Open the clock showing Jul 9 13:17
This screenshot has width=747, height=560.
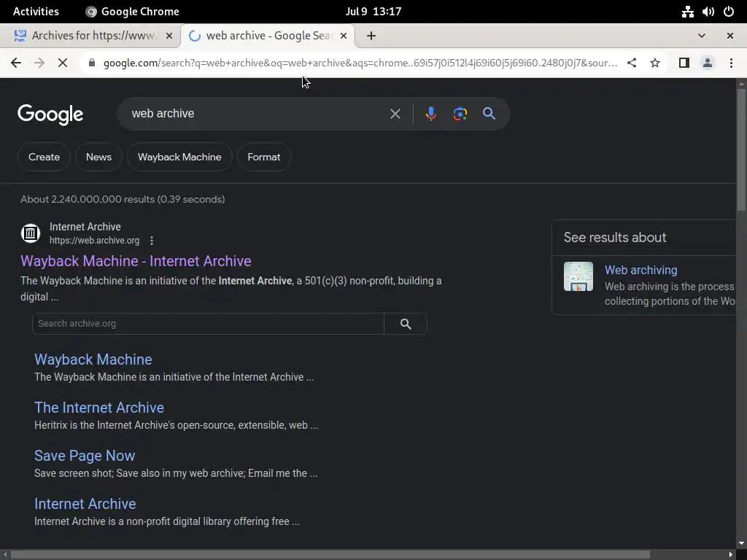(x=373, y=12)
